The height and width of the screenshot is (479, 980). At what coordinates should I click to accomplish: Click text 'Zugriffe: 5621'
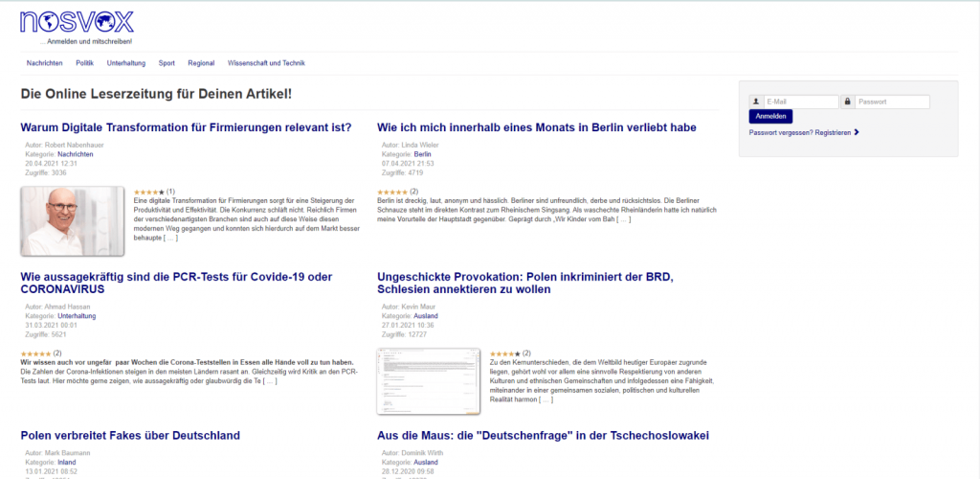pyautogui.click(x=46, y=334)
